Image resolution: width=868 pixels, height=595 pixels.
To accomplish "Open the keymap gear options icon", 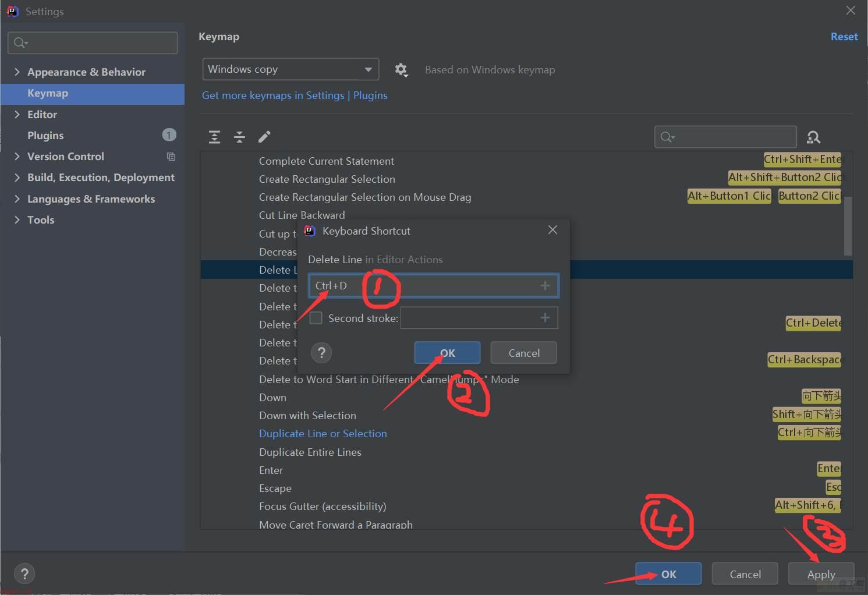I will point(401,70).
